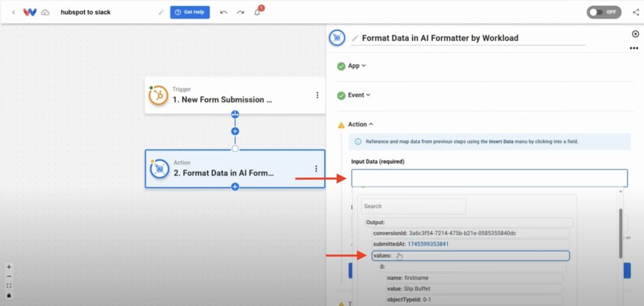The width and height of the screenshot is (644, 306).
Task: Redo the last change
Action: pyautogui.click(x=240, y=13)
